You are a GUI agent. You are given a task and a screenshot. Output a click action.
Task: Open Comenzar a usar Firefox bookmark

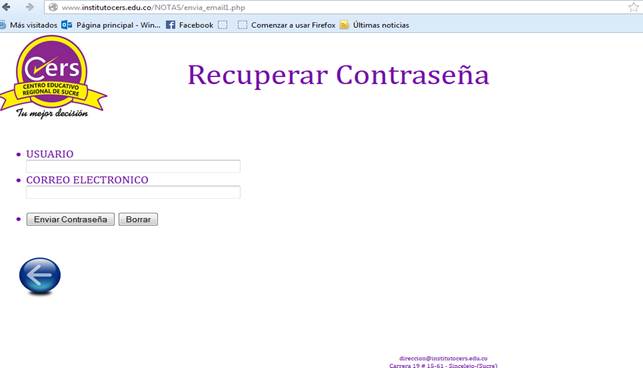(293, 25)
